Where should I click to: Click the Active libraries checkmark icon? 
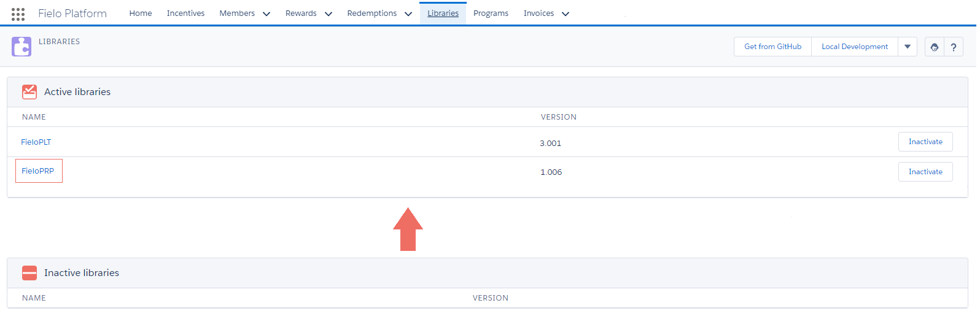pos(29,92)
